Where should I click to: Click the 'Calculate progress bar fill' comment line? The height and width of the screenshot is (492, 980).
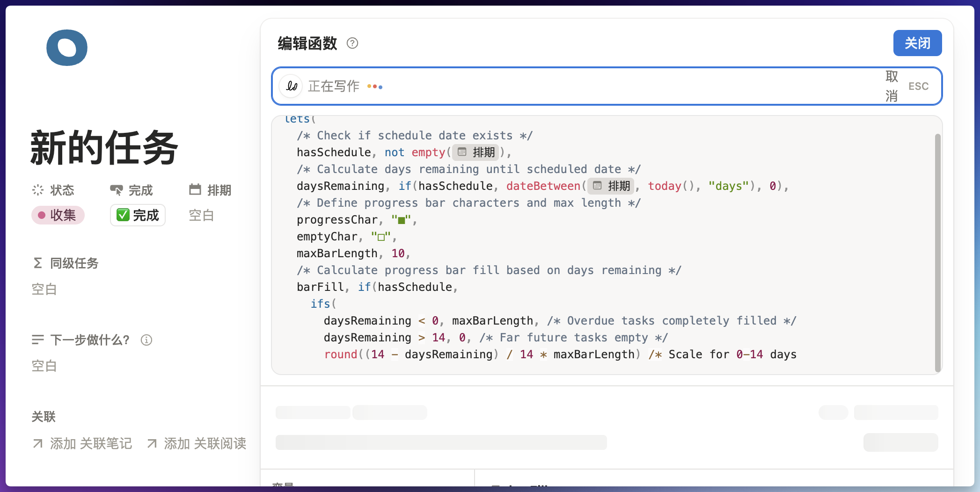pyautogui.click(x=489, y=270)
